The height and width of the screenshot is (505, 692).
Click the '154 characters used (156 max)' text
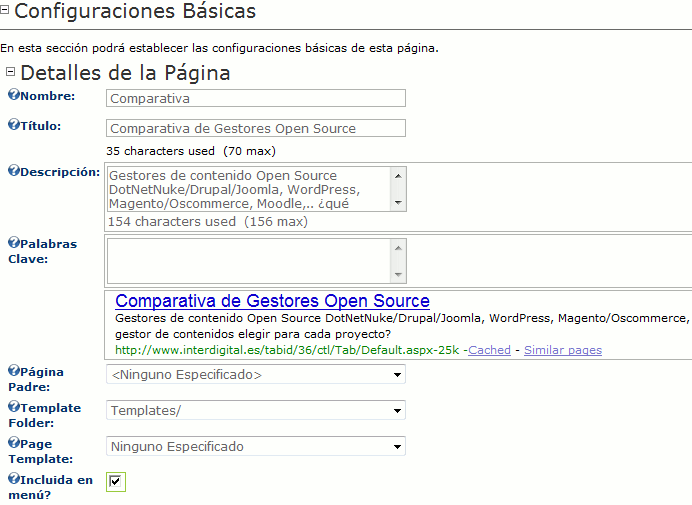(208, 222)
